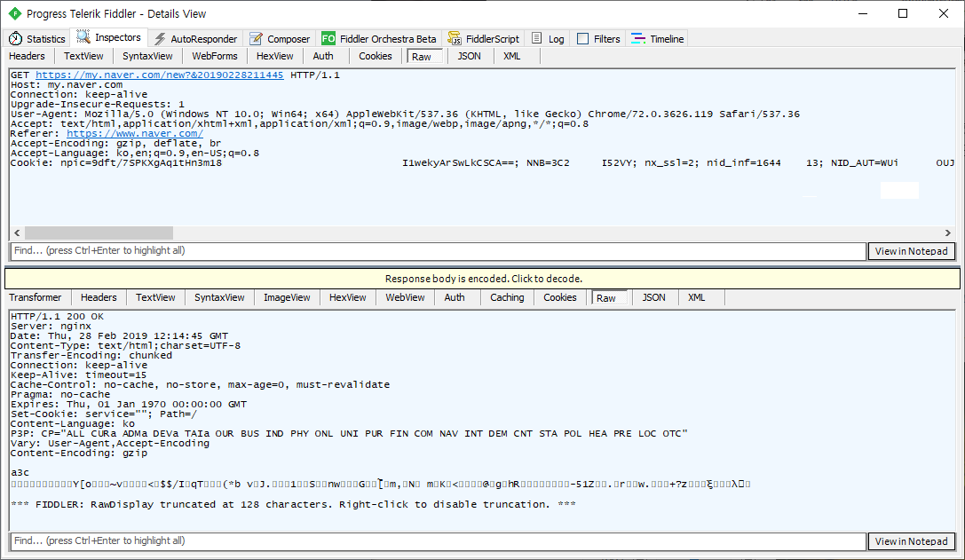Click the www.naver.com Referer link
965x560 pixels.
tap(135, 133)
